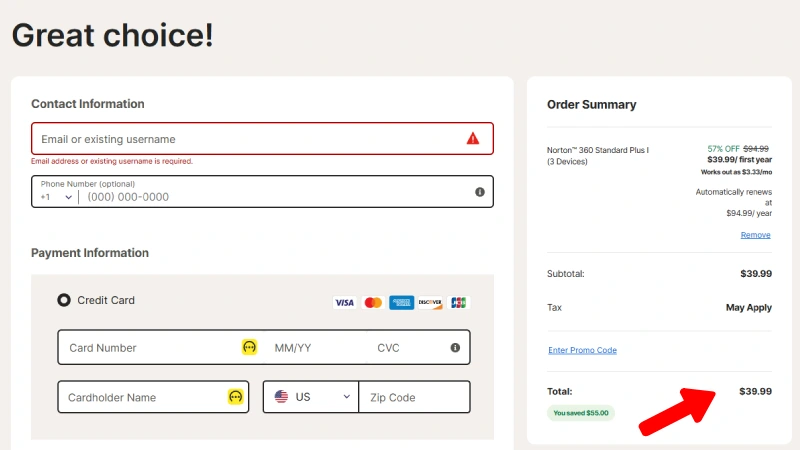Click the email required error message
This screenshot has width=800, height=450.
[112, 161]
